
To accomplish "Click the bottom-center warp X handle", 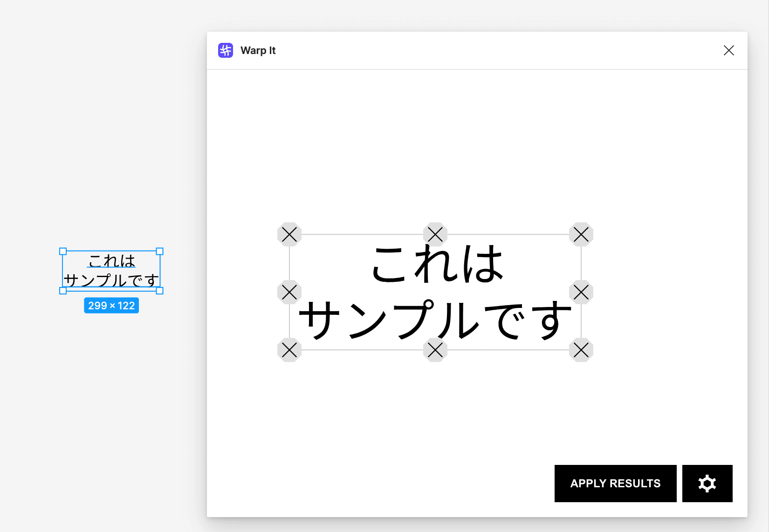I will coord(435,351).
